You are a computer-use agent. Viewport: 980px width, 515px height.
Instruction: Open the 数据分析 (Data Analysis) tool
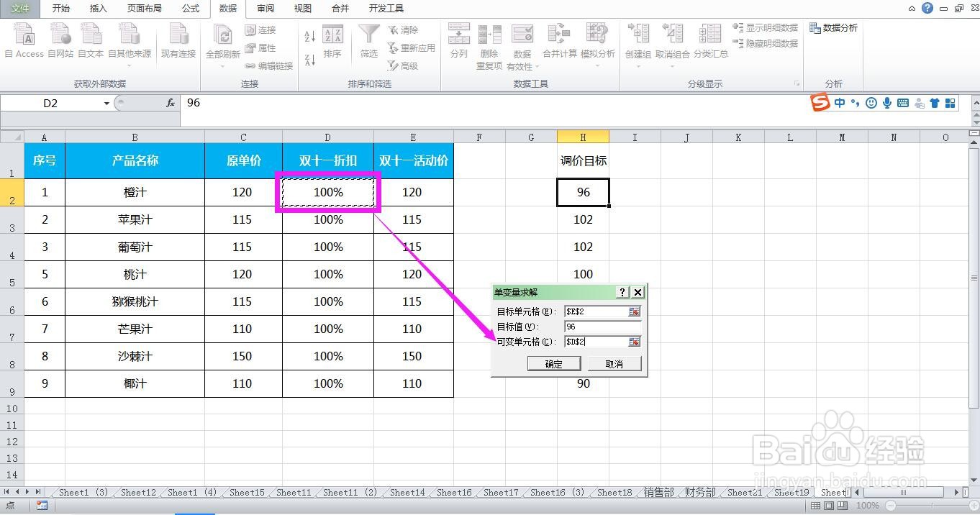pyautogui.click(x=835, y=28)
